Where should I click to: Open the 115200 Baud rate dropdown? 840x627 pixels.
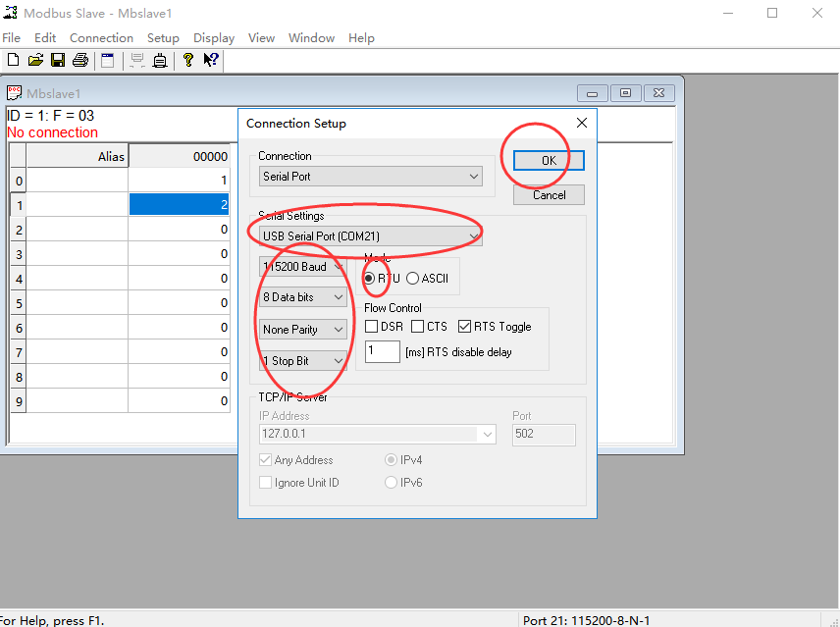[x=302, y=267]
